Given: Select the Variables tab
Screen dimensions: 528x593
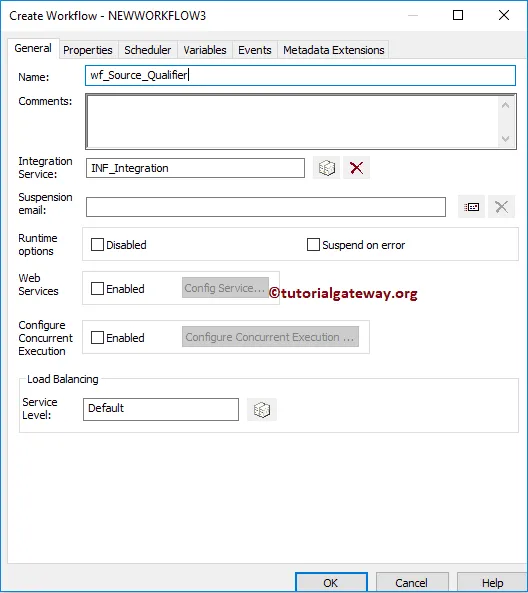Looking at the screenshot, I should (205, 50).
